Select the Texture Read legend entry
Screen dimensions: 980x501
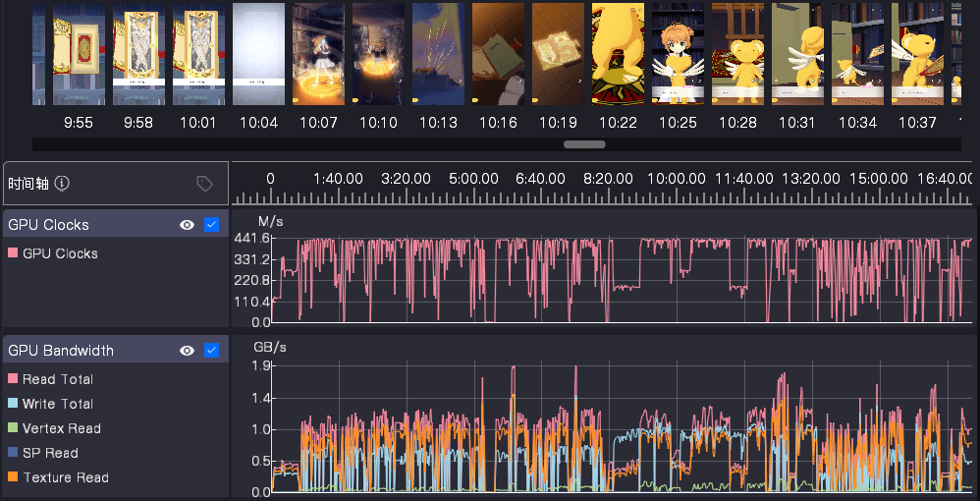65,477
